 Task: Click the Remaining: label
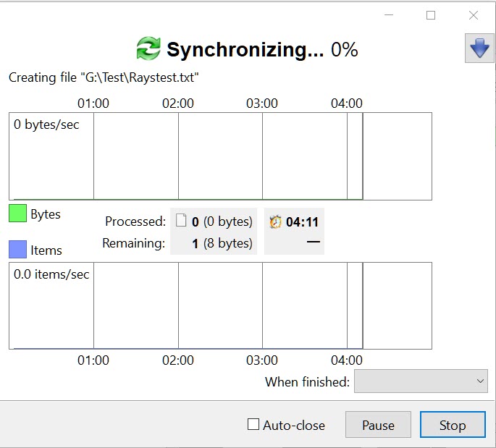pos(134,243)
